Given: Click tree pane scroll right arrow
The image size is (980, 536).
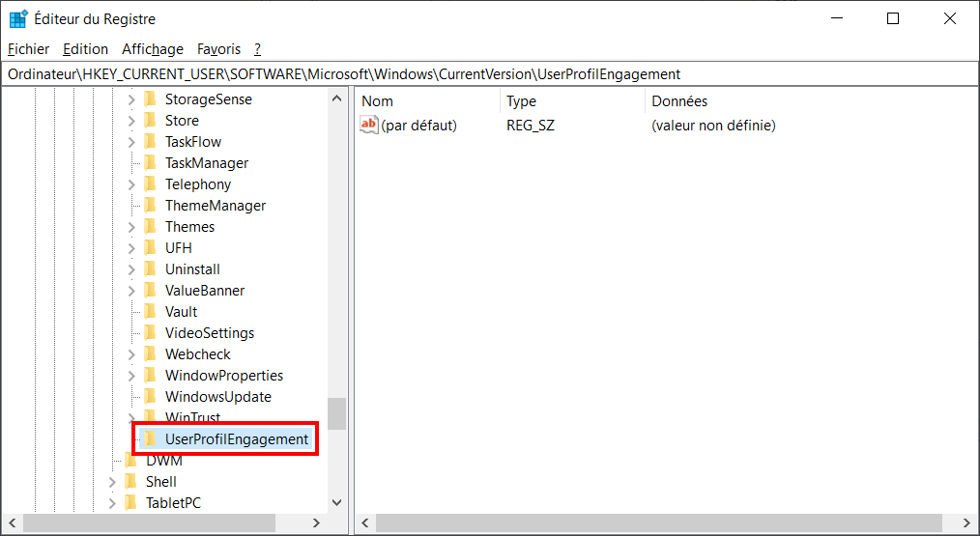Looking at the screenshot, I should pyautogui.click(x=316, y=522).
